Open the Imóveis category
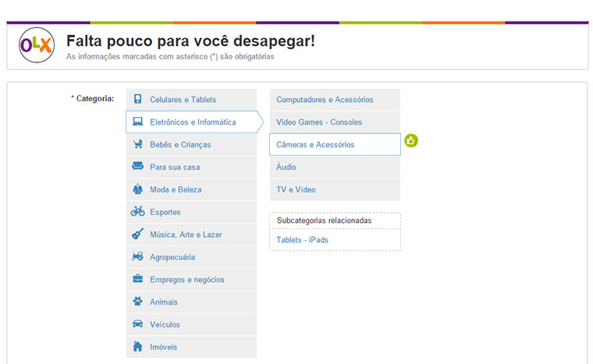 click(x=163, y=347)
